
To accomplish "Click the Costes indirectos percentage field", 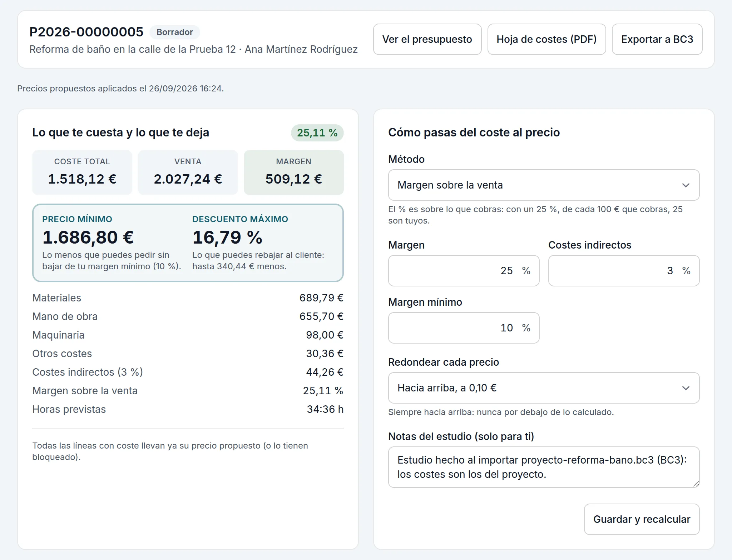I will 624,271.
